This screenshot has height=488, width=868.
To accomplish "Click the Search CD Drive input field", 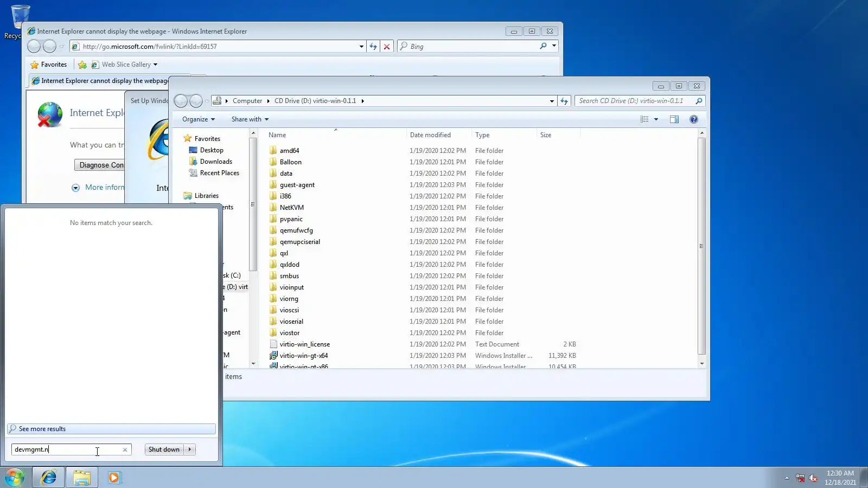I will pos(635,101).
